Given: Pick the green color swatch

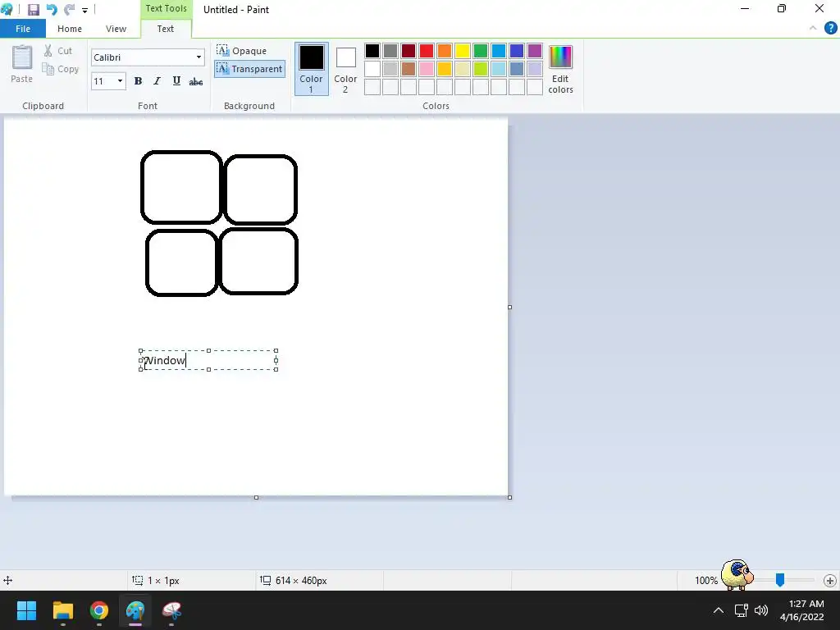Looking at the screenshot, I should click(481, 51).
